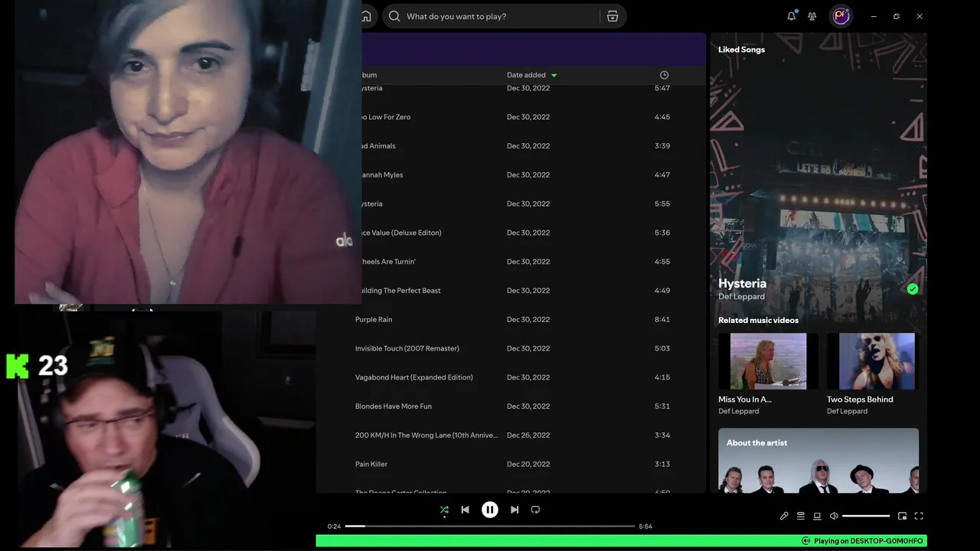Click Related music videos heading
The image size is (980, 551).
[758, 321]
